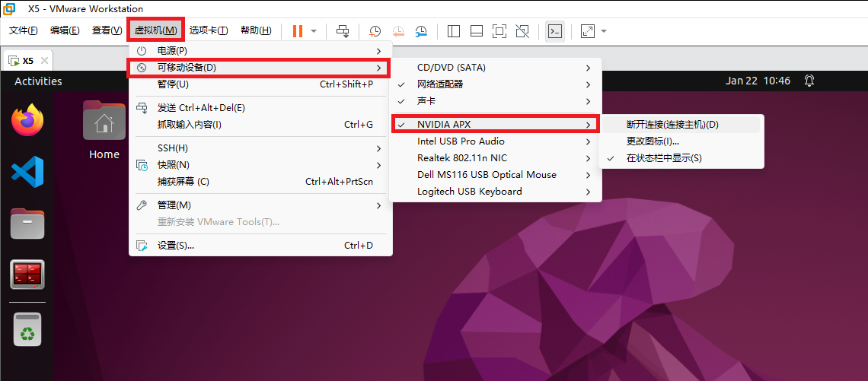Toggle the checked 声卡 device entry
The width and height of the screenshot is (868, 381).
pos(426,101)
